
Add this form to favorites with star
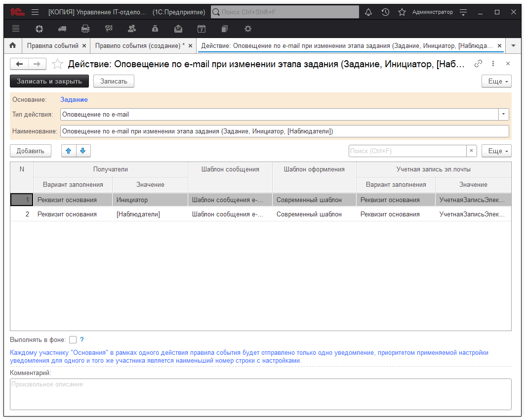[x=58, y=64]
